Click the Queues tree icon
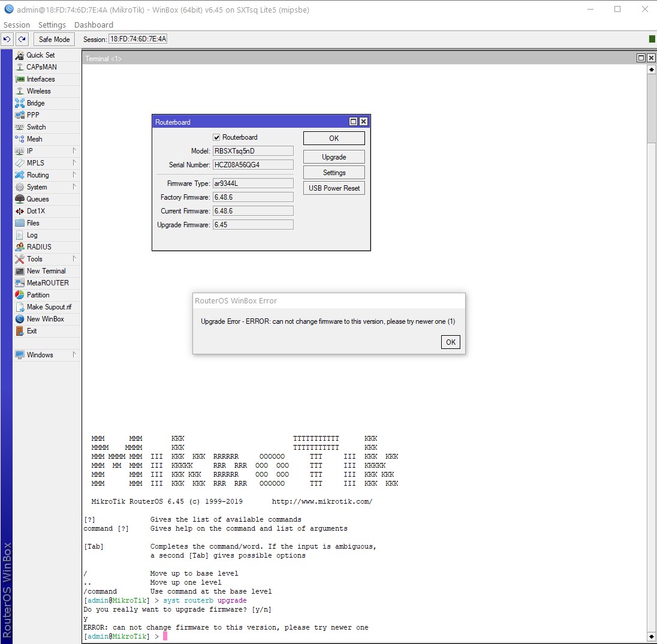Viewport: 657px width, 644px height. click(20, 199)
